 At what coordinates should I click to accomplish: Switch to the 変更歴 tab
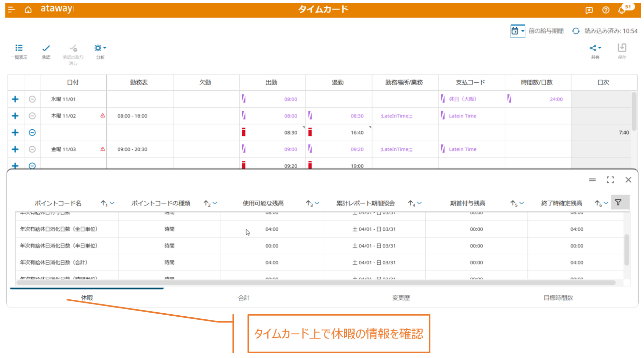click(401, 298)
